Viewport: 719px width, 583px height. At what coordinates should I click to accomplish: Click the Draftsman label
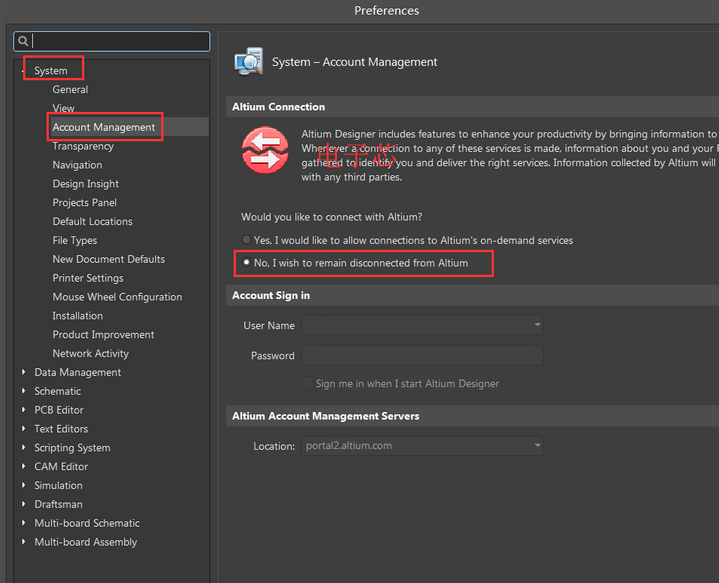(x=58, y=504)
